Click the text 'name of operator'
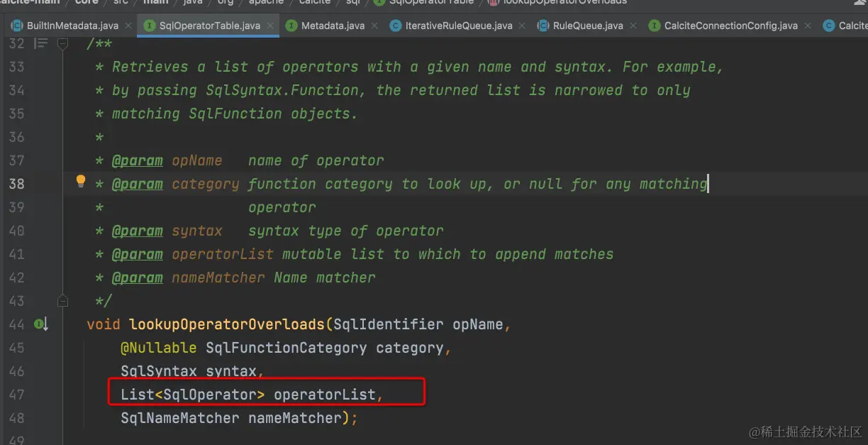This screenshot has height=445, width=868. [316, 160]
